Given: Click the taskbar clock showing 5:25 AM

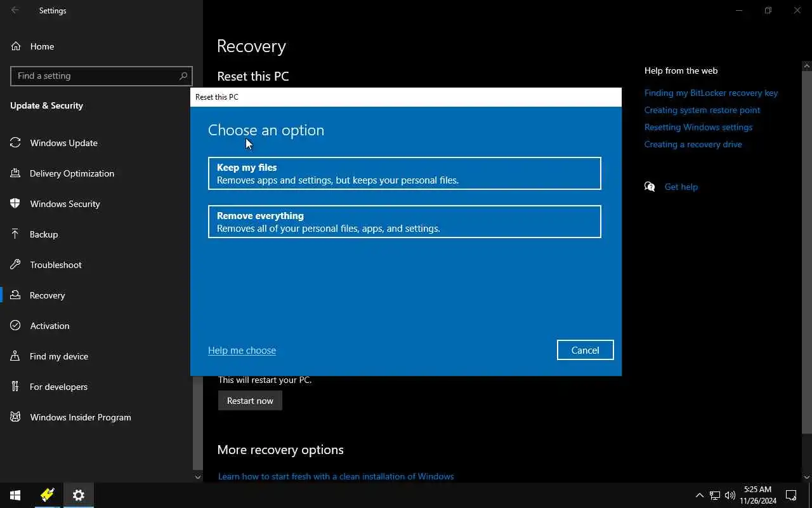Looking at the screenshot, I should (758, 495).
